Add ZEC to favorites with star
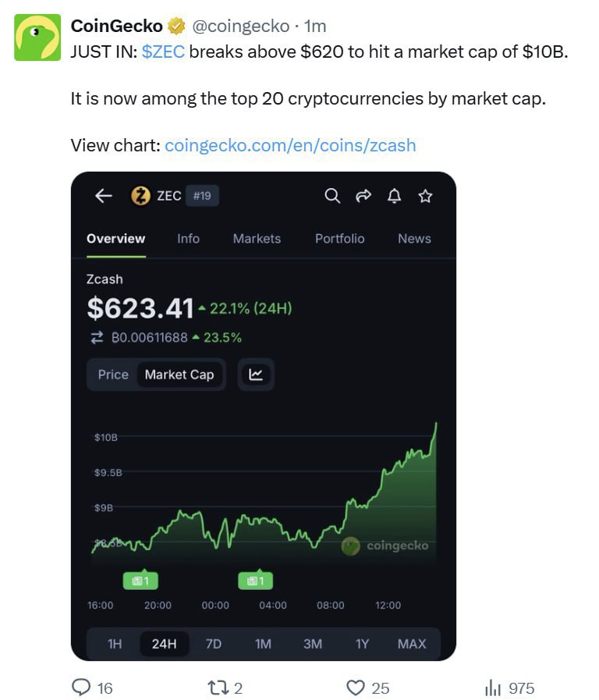This screenshot has width=599, height=700. (x=425, y=196)
